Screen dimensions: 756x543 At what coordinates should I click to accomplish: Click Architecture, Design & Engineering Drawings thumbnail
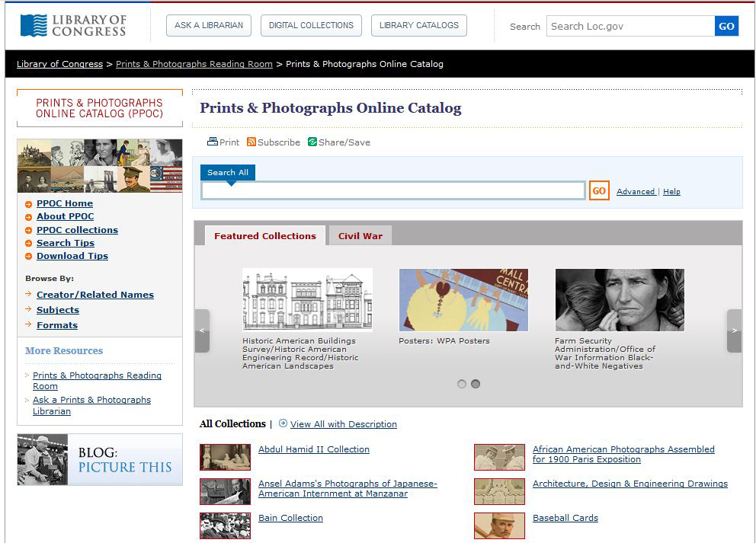tap(499, 491)
